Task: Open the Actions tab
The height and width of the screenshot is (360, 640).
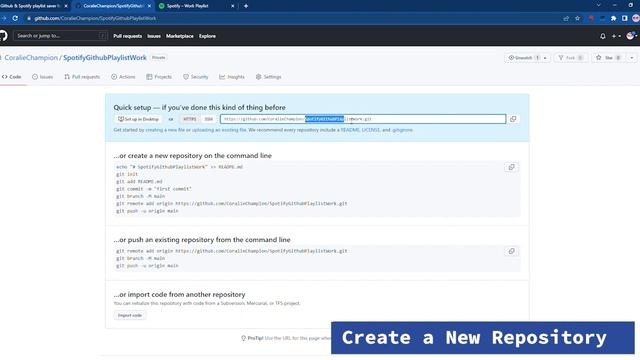Action: point(123,77)
